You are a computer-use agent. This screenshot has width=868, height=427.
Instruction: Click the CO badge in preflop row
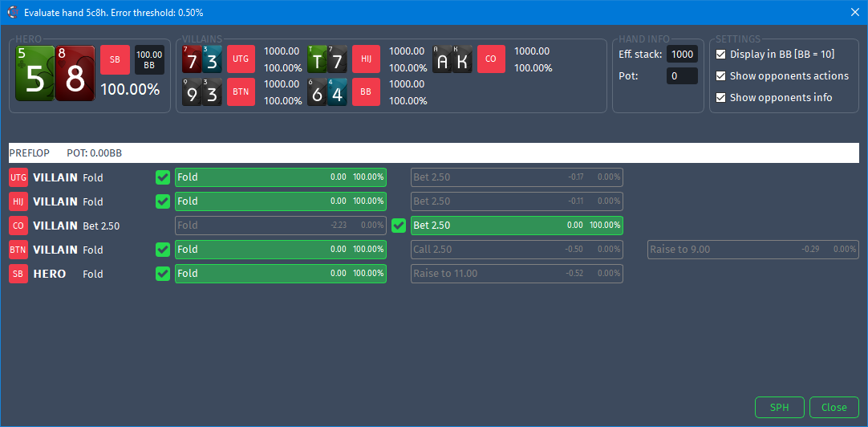click(x=18, y=226)
